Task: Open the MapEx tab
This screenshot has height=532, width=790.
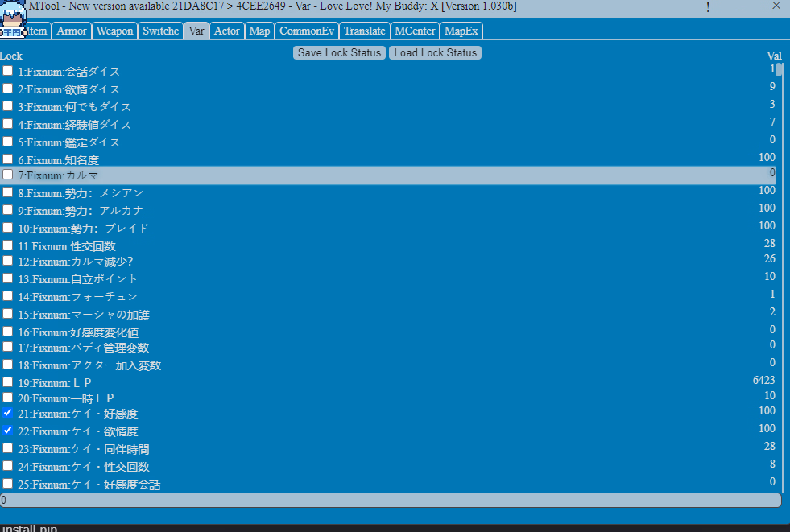Action: coord(461,31)
